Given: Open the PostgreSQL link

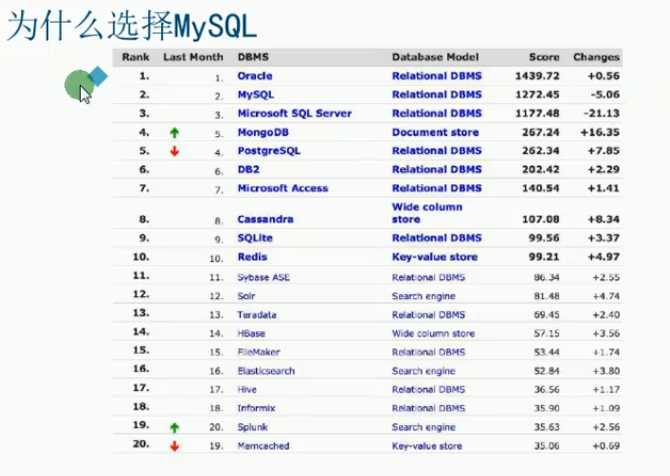Looking at the screenshot, I should click(x=269, y=151).
